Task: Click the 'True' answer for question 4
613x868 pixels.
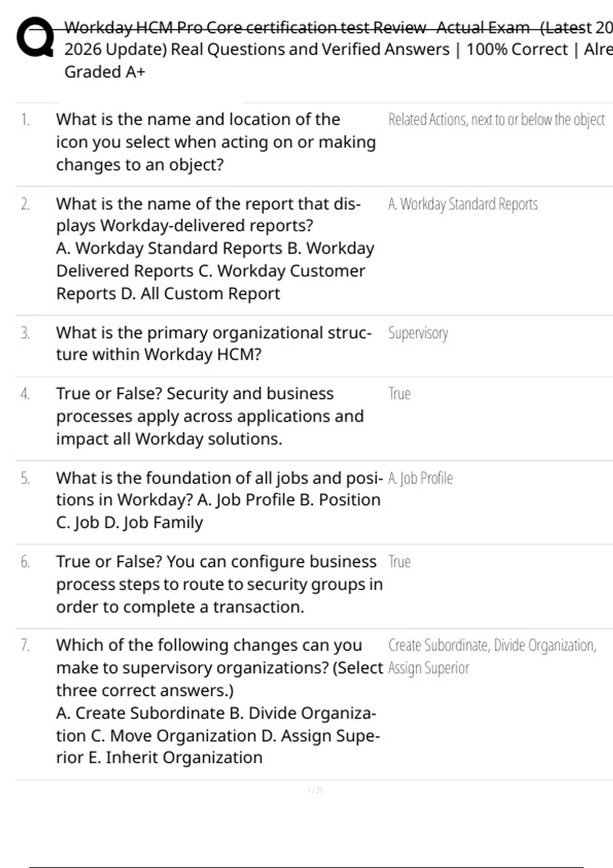Action: [x=399, y=394]
